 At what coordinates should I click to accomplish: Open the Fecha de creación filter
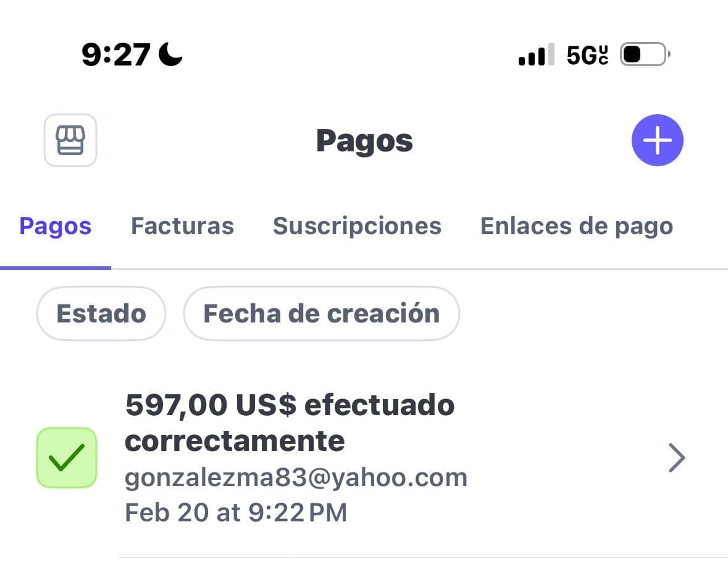pos(321,313)
